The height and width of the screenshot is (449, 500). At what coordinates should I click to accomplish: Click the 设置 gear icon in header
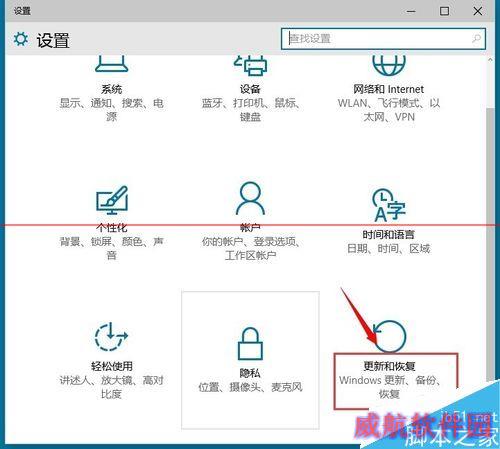click(21, 39)
